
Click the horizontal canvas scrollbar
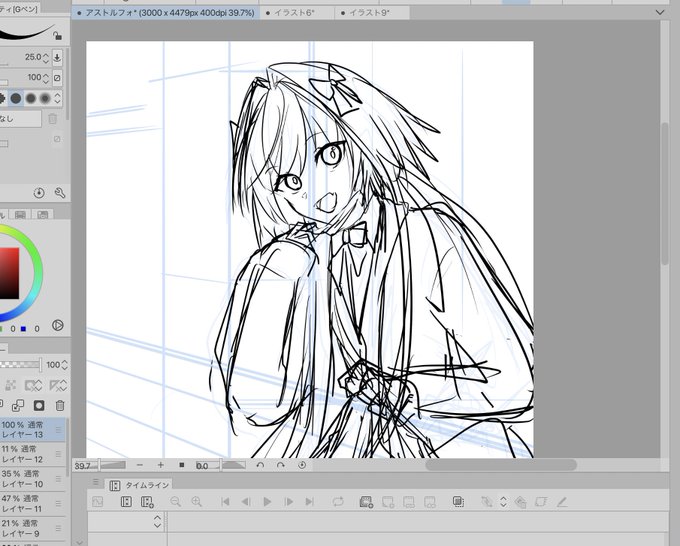point(501,465)
